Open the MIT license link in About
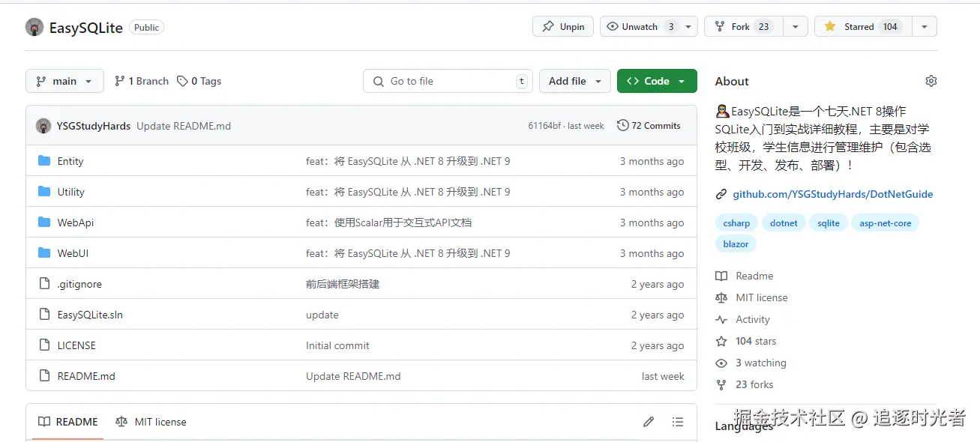Viewport: 980px width, 442px height. click(x=752, y=297)
